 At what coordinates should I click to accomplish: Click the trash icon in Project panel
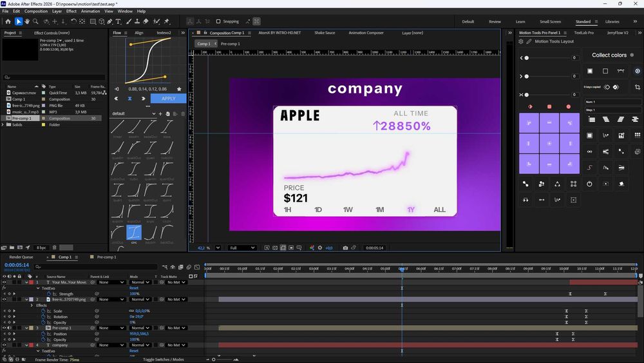click(54, 248)
